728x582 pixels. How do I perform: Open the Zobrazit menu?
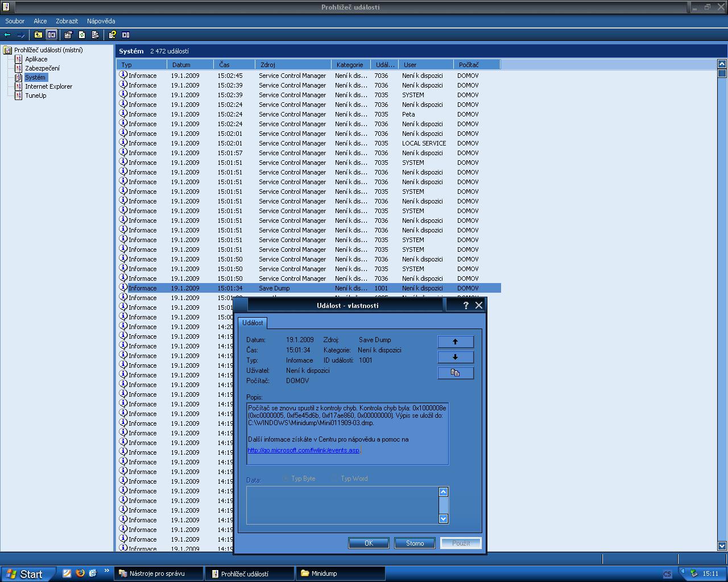coord(67,21)
